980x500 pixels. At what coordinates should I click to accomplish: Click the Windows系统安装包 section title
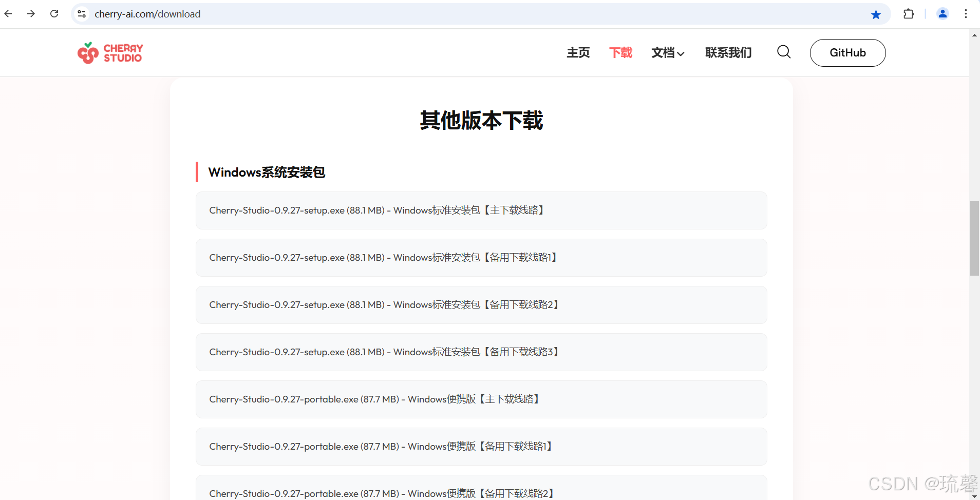(267, 172)
